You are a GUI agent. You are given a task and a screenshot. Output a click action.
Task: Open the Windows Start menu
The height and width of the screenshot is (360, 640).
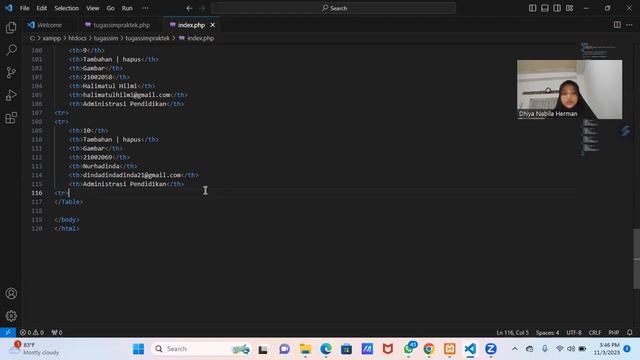click(138, 349)
